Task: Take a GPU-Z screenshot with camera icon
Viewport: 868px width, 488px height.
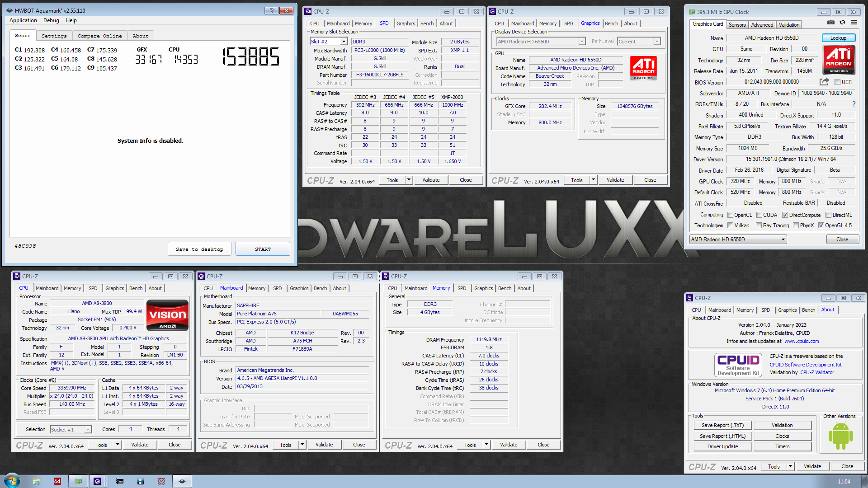Action: (831, 22)
